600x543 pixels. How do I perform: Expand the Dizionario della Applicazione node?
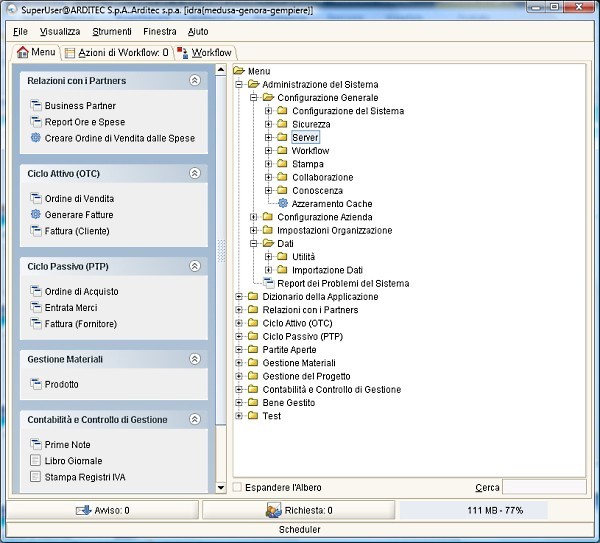click(239, 297)
